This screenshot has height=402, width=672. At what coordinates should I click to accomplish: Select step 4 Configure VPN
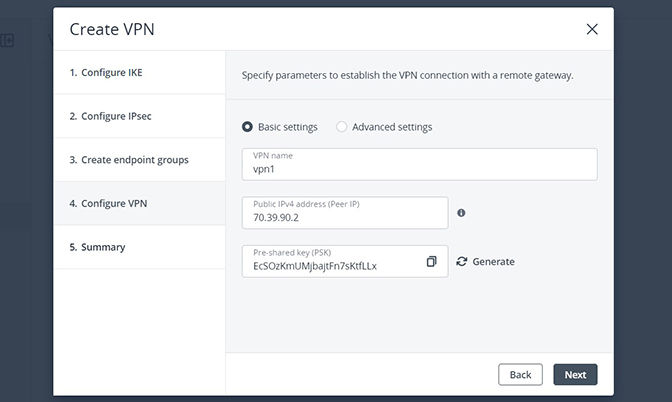pos(140,204)
